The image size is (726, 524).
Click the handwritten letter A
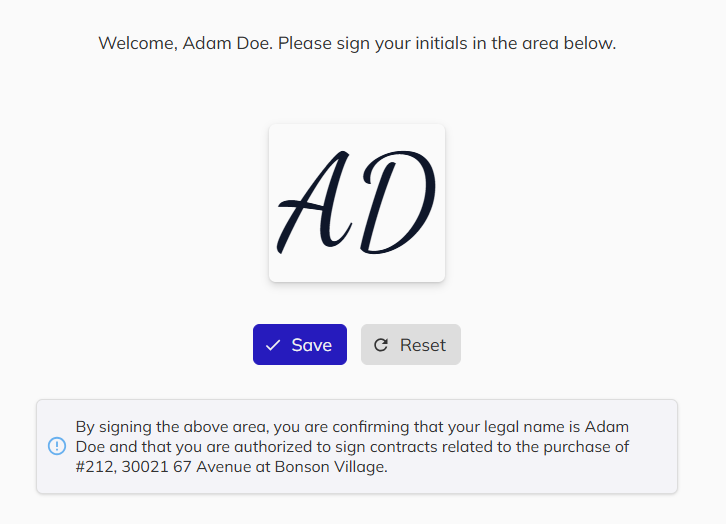pyautogui.click(x=313, y=204)
